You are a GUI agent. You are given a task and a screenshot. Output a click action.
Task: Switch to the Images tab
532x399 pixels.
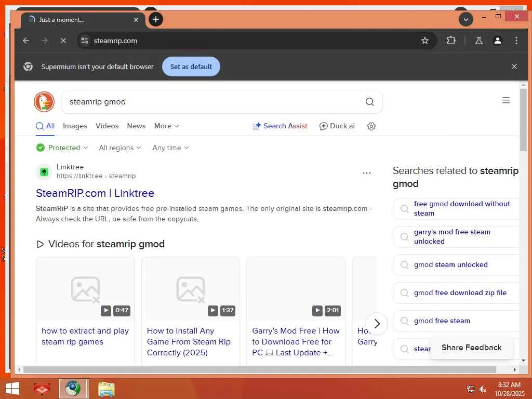point(75,126)
